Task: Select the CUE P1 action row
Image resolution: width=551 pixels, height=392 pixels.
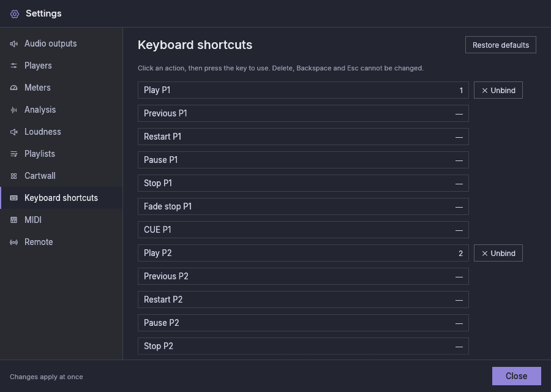Action: 303,230
